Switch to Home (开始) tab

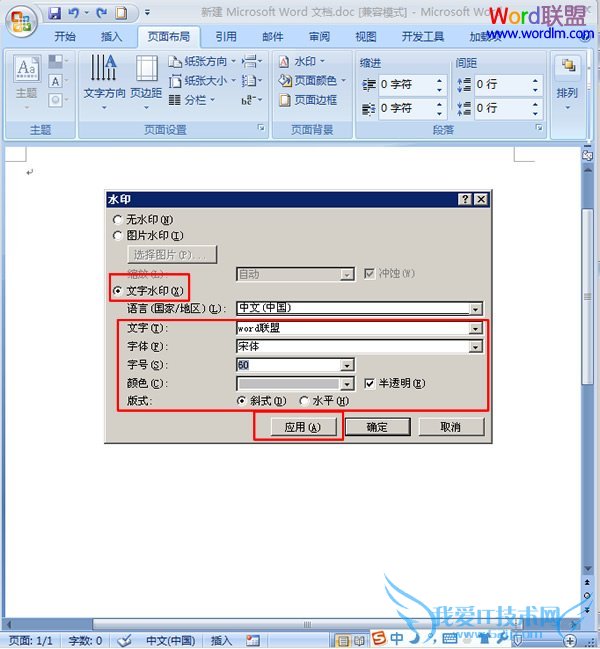pos(65,37)
